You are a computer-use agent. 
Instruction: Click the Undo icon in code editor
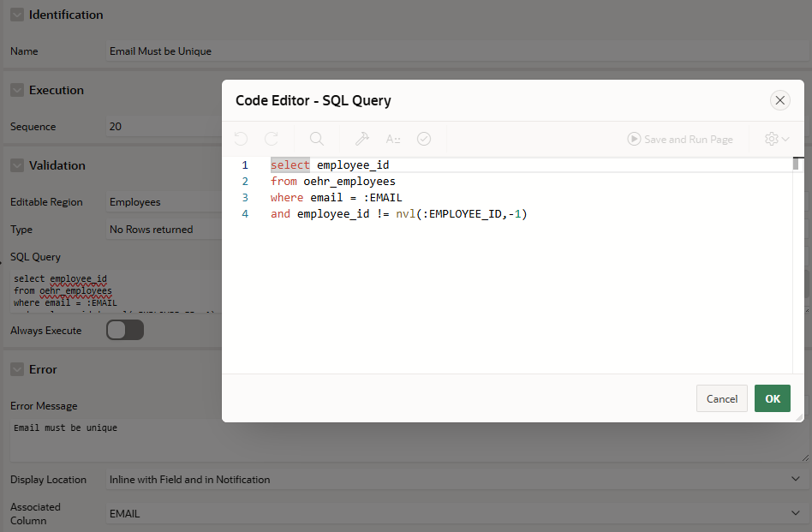[x=241, y=139]
